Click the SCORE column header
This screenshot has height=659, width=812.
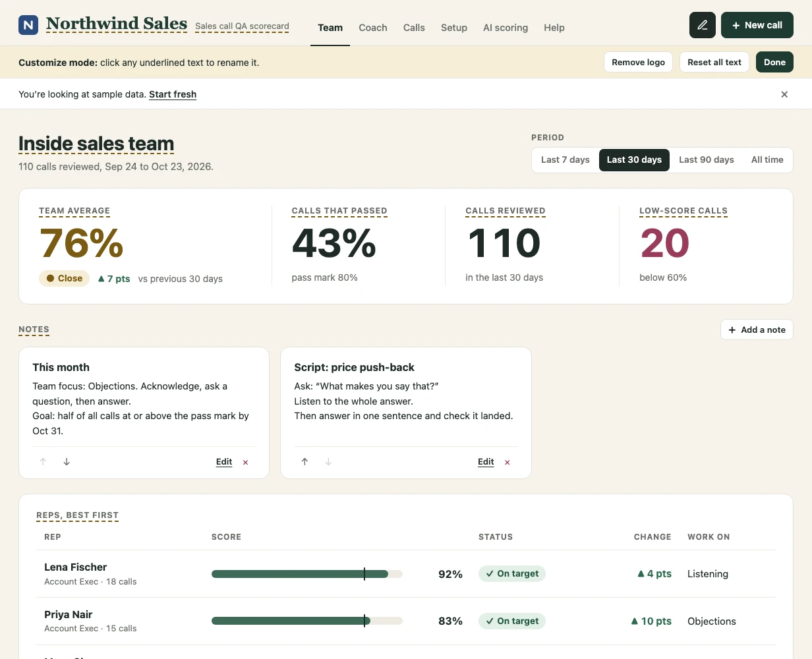click(x=226, y=537)
